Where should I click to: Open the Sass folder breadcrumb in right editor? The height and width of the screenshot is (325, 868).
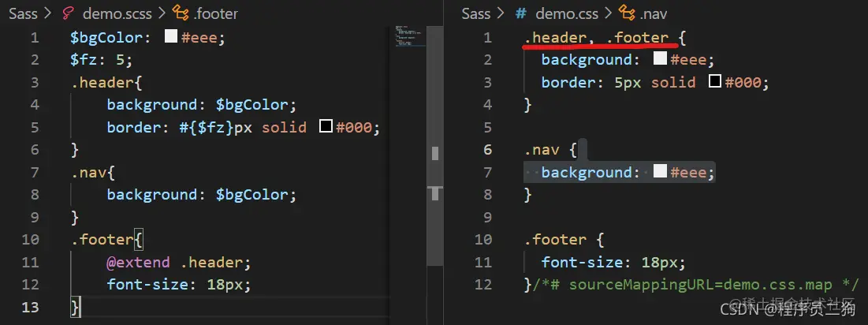pyautogui.click(x=476, y=13)
